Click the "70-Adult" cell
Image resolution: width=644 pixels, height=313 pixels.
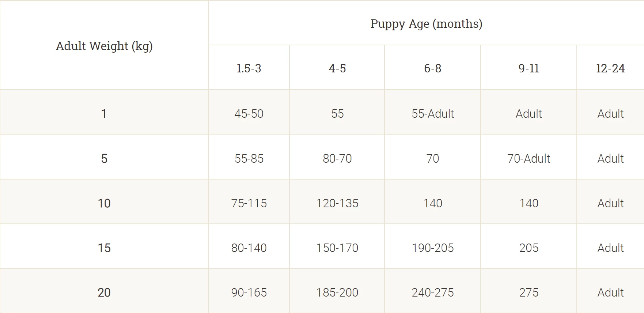[x=529, y=159]
